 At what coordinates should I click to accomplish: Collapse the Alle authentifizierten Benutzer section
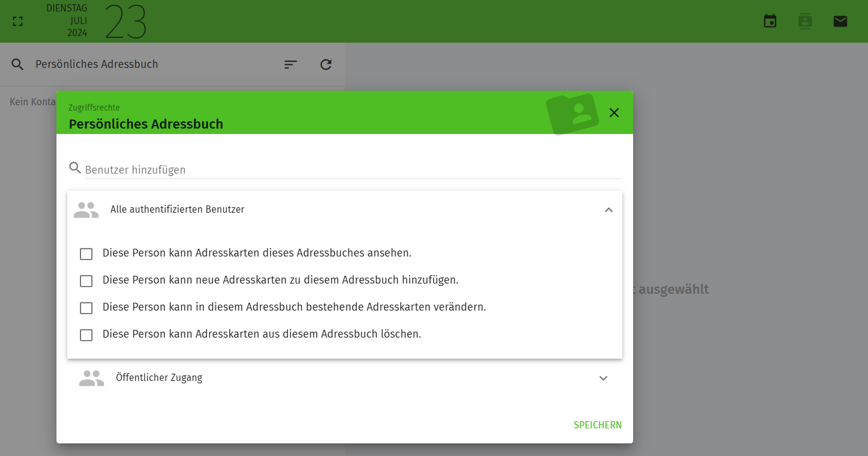click(x=609, y=210)
